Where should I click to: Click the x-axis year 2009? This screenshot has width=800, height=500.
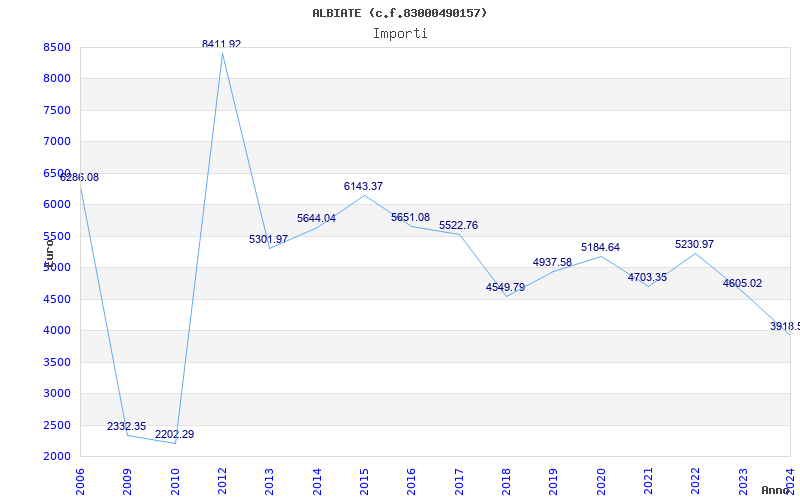[x=128, y=482]
